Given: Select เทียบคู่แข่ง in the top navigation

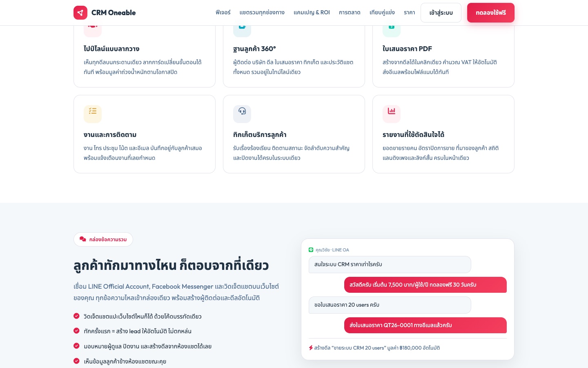Looking at the screenshot, I should click(x=382, y=12).
